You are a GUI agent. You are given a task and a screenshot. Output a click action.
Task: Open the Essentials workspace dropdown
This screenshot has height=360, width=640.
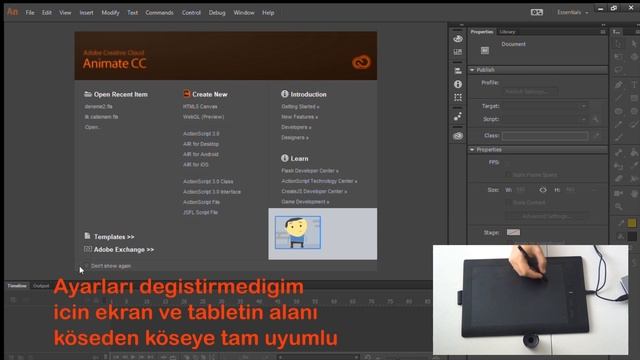[573, 12]
